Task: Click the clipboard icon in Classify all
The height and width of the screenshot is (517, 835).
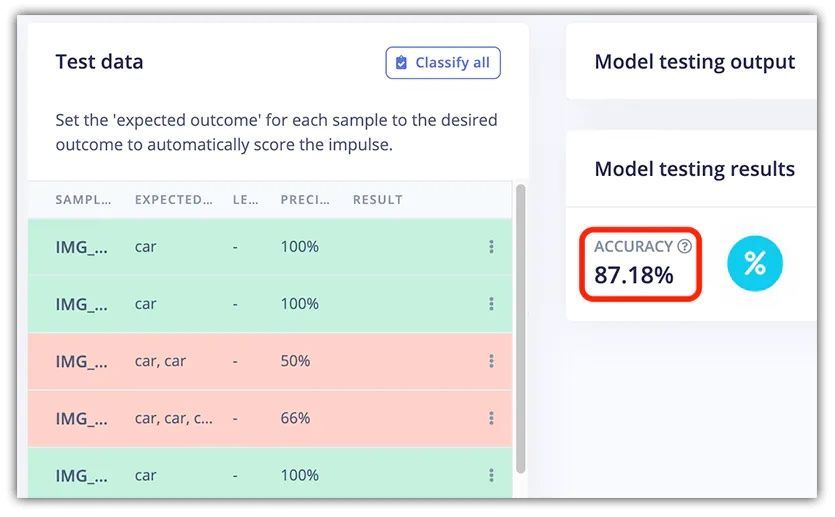Action: 402,63
